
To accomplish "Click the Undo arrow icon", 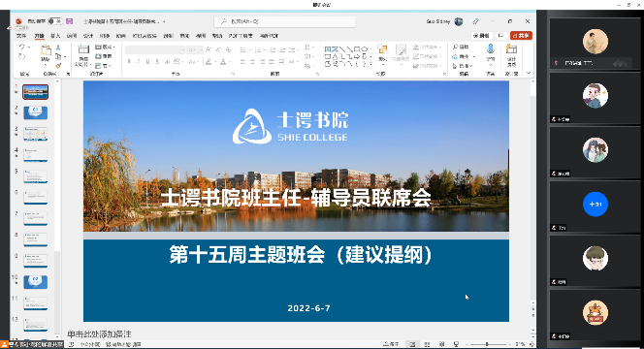I will pyautogui.click(x=22, y=47).
